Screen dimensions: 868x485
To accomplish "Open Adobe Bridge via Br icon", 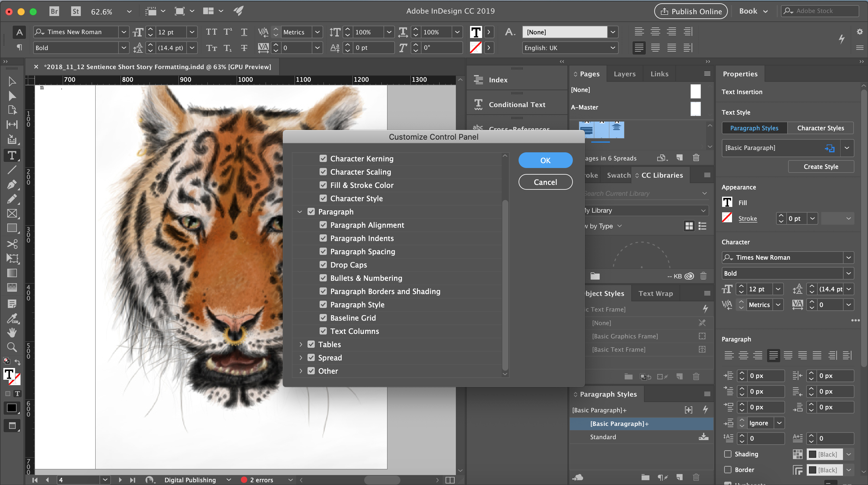I will tap(54, 11).
